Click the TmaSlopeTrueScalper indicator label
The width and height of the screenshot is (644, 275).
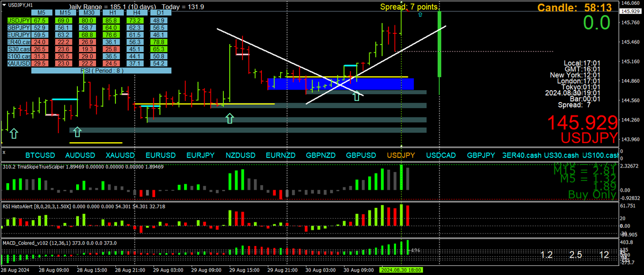tap(83, 167)
